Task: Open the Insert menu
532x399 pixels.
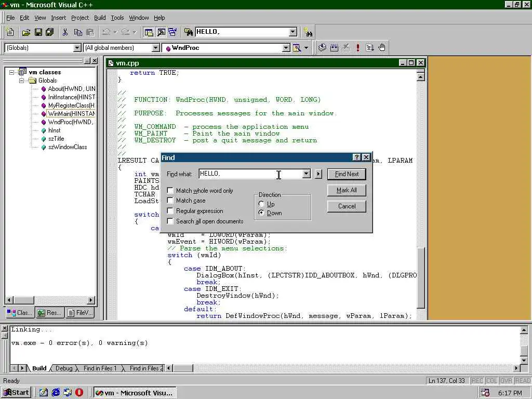Action: pyautogui.click(x=58, y=18)
